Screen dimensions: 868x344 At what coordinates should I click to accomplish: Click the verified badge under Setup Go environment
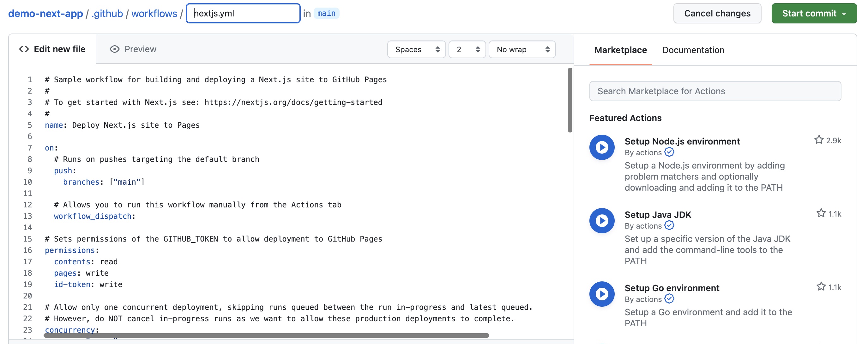[x=670, y=298]
